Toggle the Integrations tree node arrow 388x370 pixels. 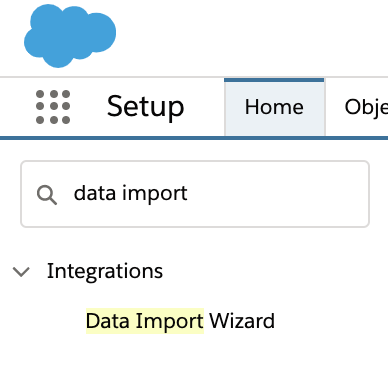21,272
